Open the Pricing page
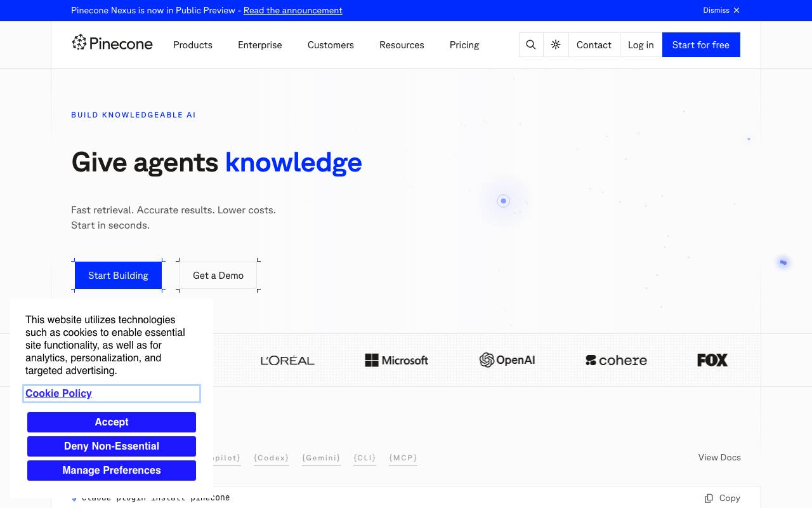This screenshot has height=508, width=812. point(464,45)
